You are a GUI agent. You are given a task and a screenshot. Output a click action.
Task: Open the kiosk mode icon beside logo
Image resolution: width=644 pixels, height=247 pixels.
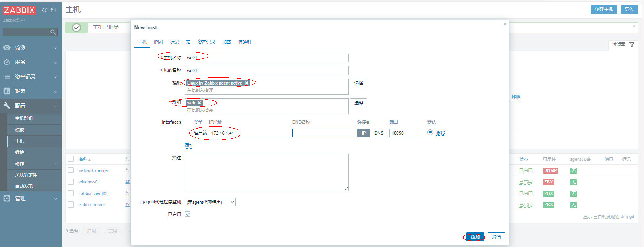[x=53, y=10]
